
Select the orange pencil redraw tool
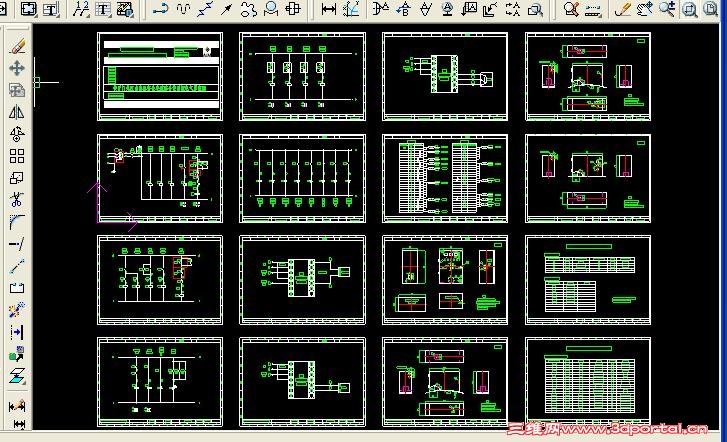point(623,9)
